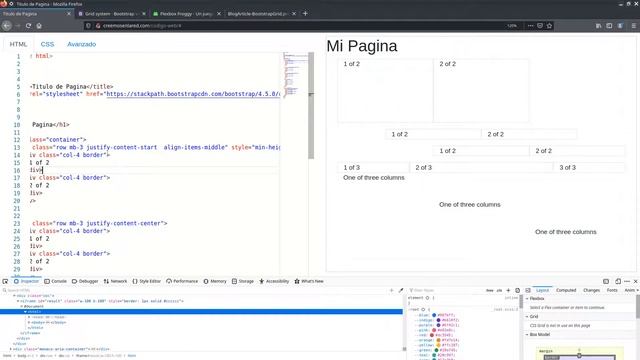Switch to the Fonts sidebar tab
640x360 pixels.
[612, 290]
